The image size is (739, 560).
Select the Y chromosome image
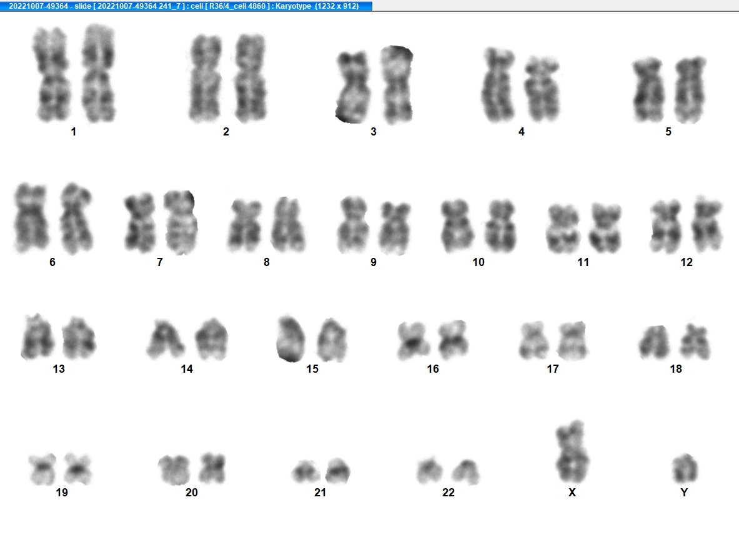point(684,468)
